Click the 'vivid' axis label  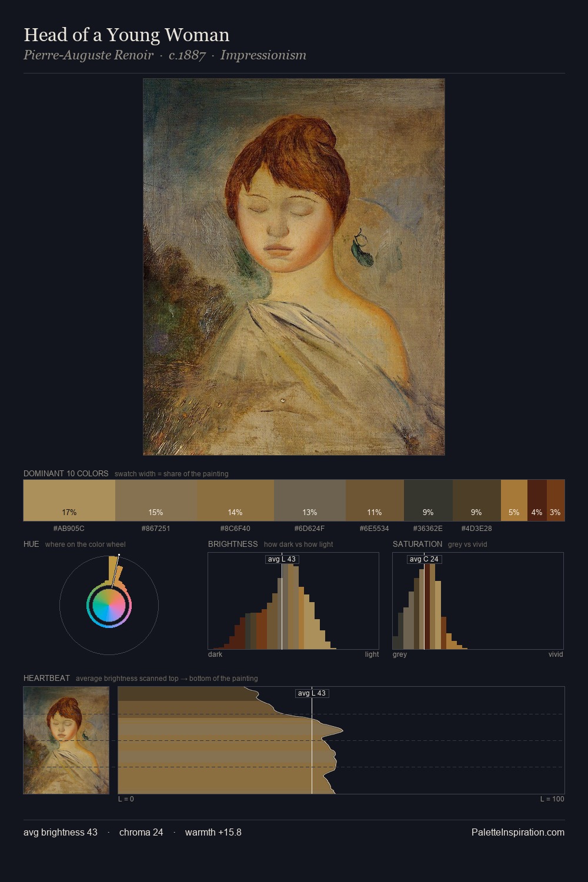point(556,654)
